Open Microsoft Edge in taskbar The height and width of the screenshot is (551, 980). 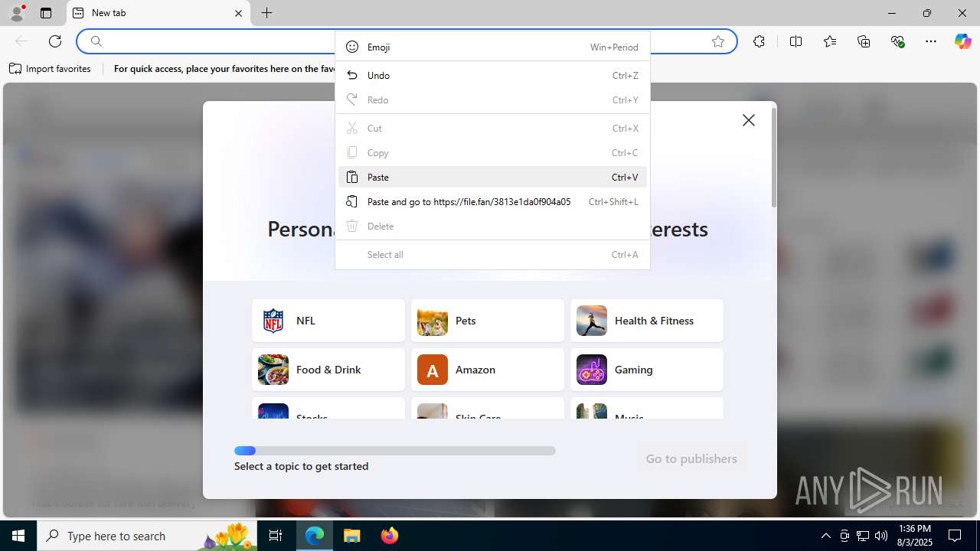315,536
